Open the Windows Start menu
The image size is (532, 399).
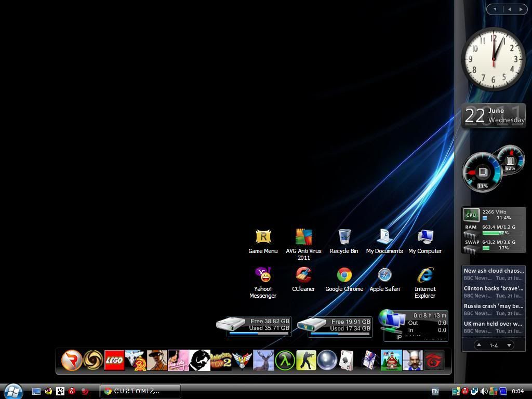pyautogui.click(x=12, y=391)
